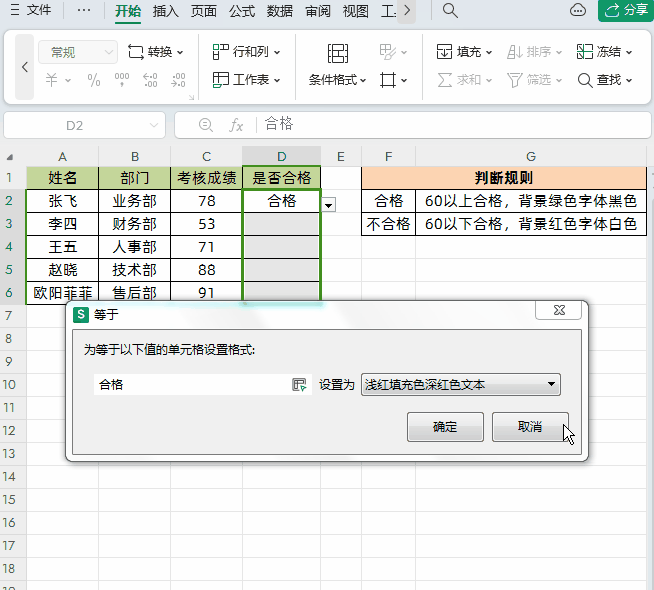Click the score cell 88
This screenshot has height=590, width=654.
pyautogui.click(x=206, y=270)
